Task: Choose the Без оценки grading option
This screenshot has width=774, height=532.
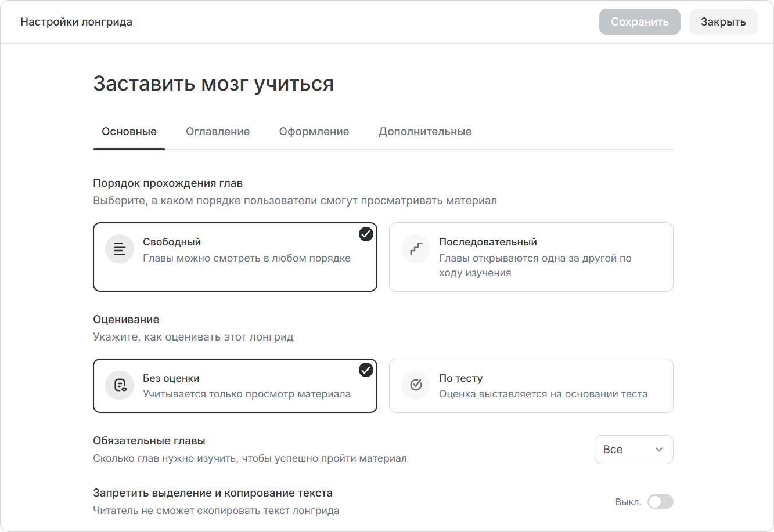Action: coord(235,386)
